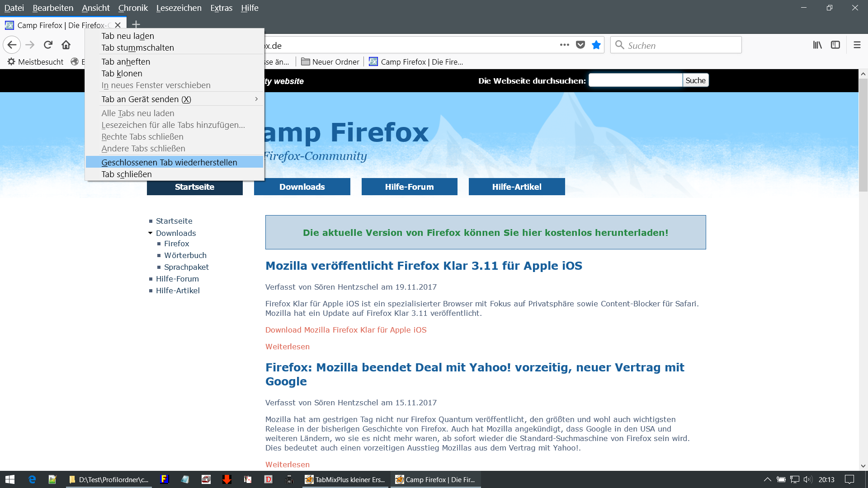868x488 pixels.
Task: Open the page actions three-dots menu
Action: coord(564,45)
